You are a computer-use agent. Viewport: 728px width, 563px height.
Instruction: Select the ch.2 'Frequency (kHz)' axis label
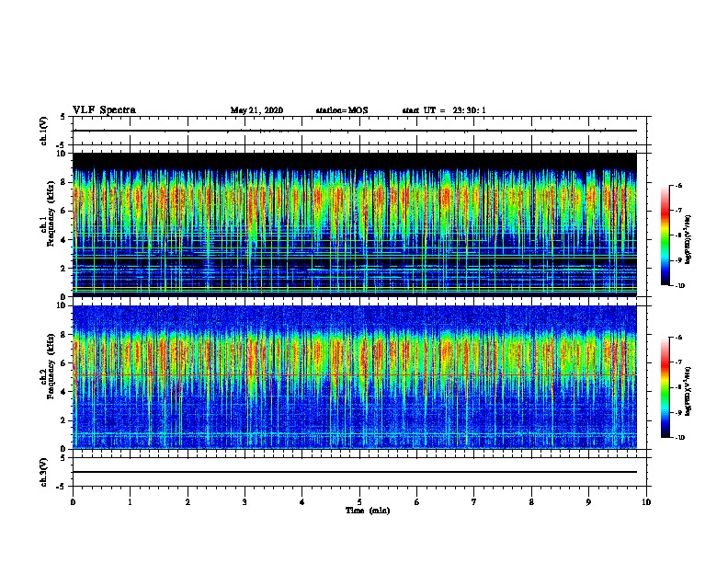(x=51, y=366)
